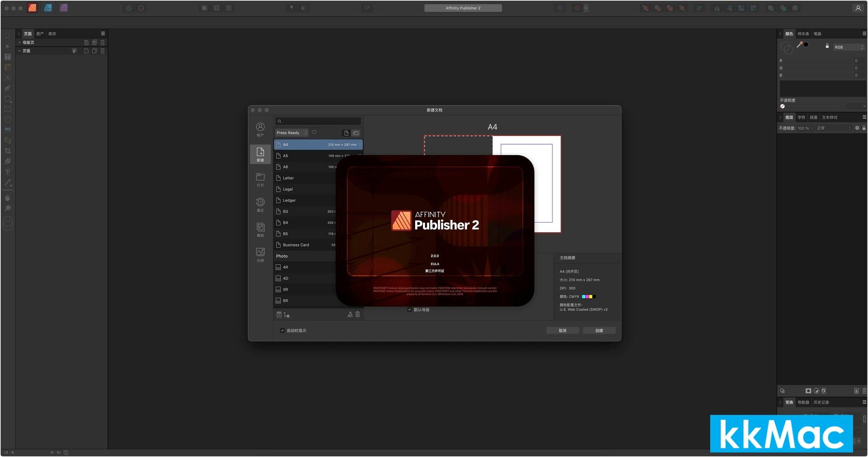Click the colour picker eyedropper in Colour panel
868x457 pixels.
click(x=799, y=44)
